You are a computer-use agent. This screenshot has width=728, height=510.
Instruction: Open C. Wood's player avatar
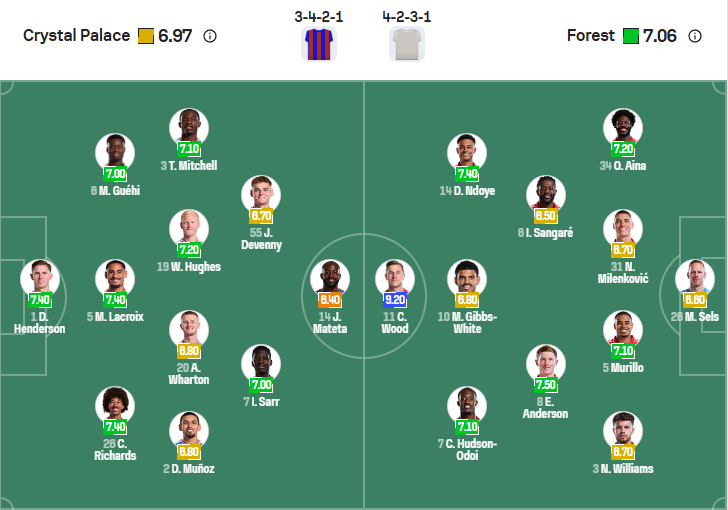[394, 278]
